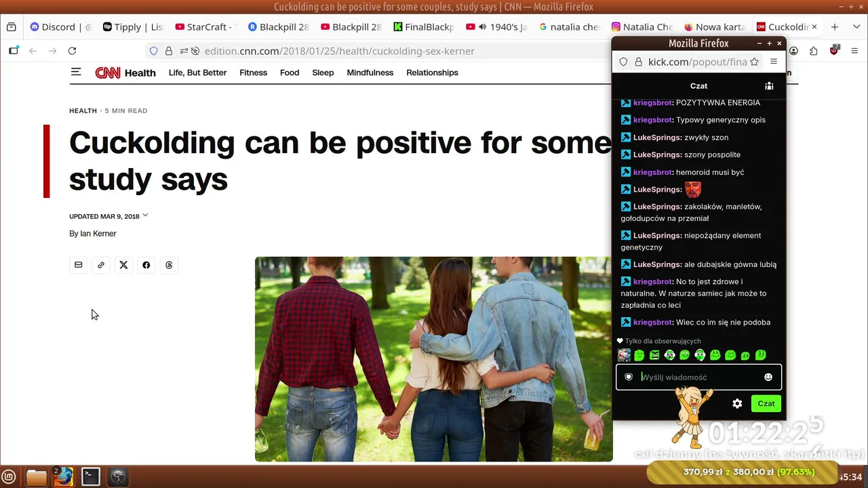Open the Fitness section

(253, 73)
